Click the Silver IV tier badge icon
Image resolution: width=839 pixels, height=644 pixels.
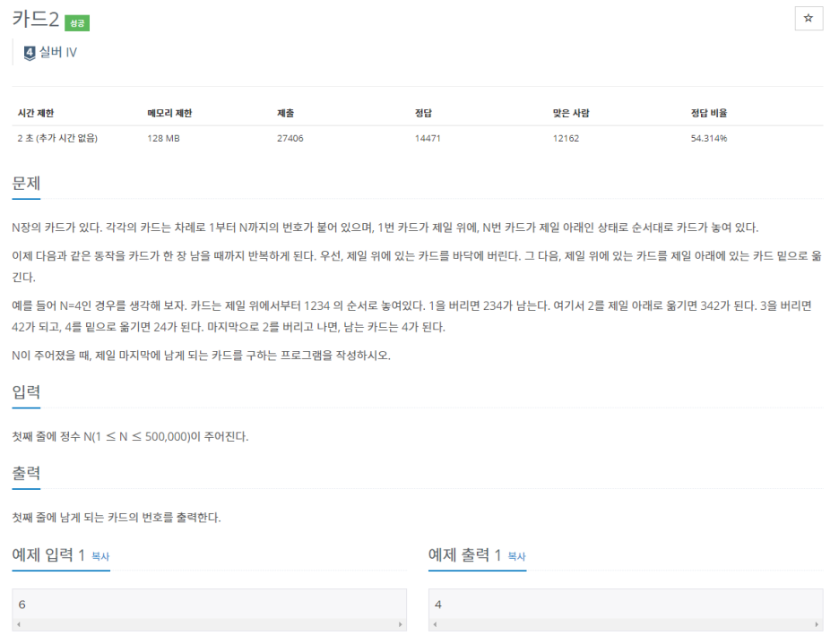click(30, 53)
